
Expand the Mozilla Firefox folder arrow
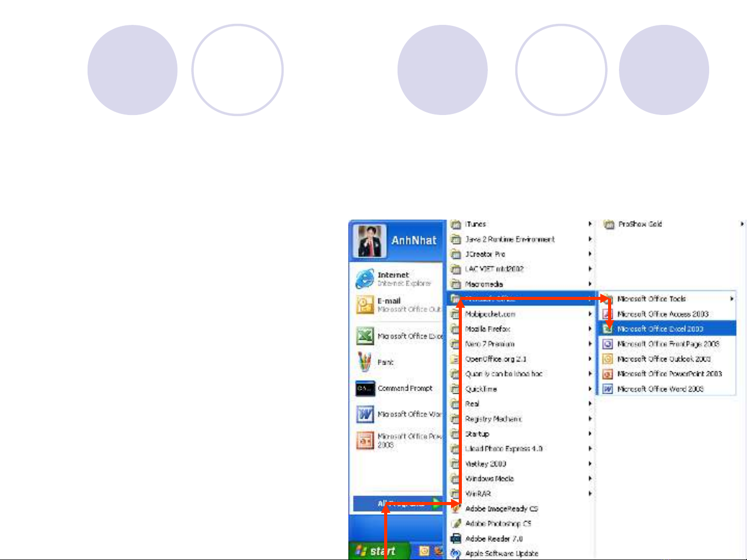coord(590,329)
